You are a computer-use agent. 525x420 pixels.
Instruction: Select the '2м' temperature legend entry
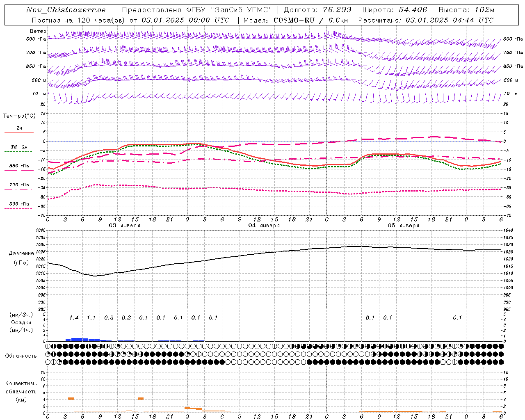pos(19,128)
